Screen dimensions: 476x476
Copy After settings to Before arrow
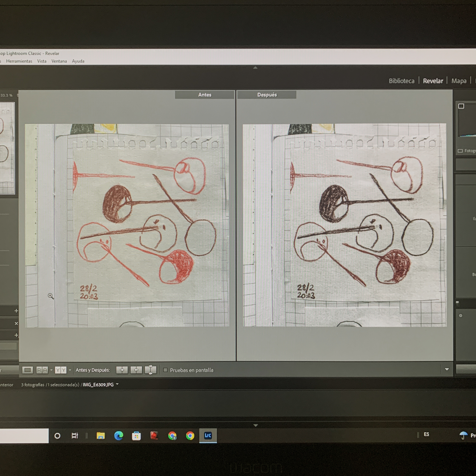pos(136,370)
